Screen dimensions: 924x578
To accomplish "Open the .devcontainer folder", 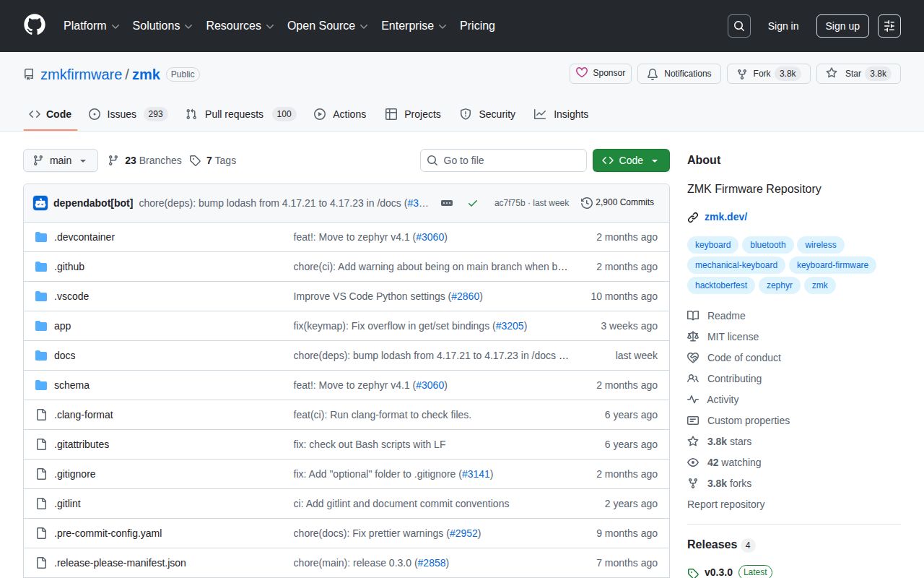I will click(x=84, y=237).
